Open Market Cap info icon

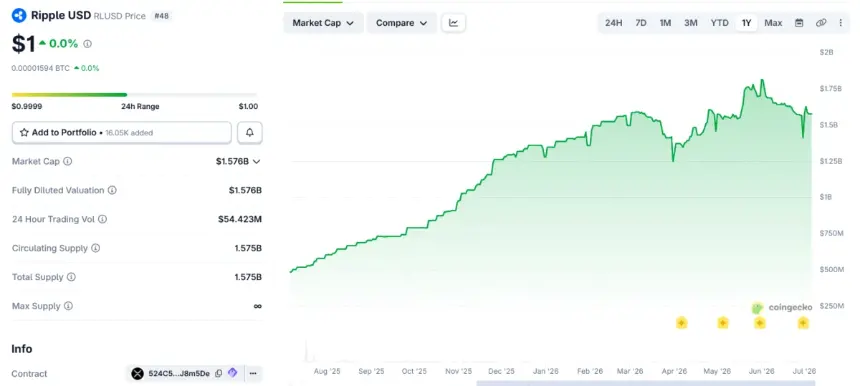pyautogui.click(x=67, y=161)
